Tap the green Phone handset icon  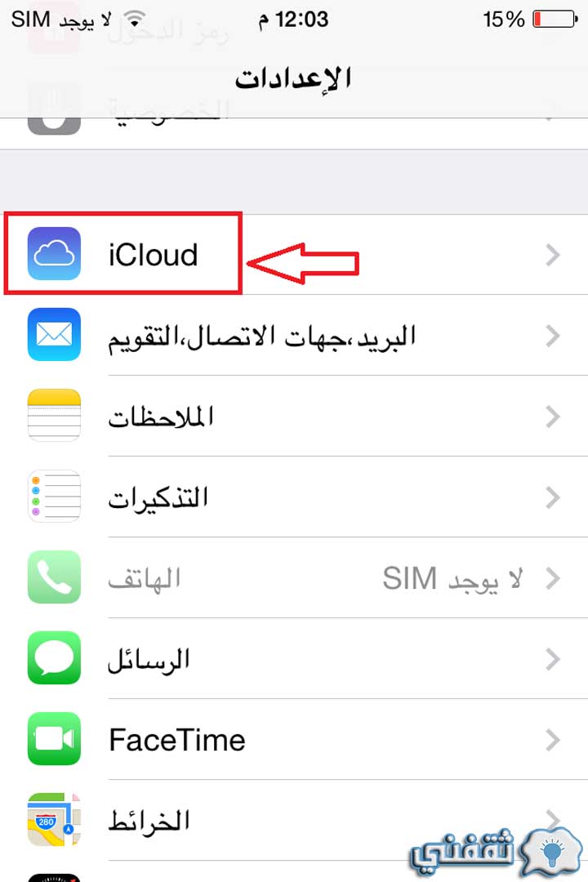point(54,577)
